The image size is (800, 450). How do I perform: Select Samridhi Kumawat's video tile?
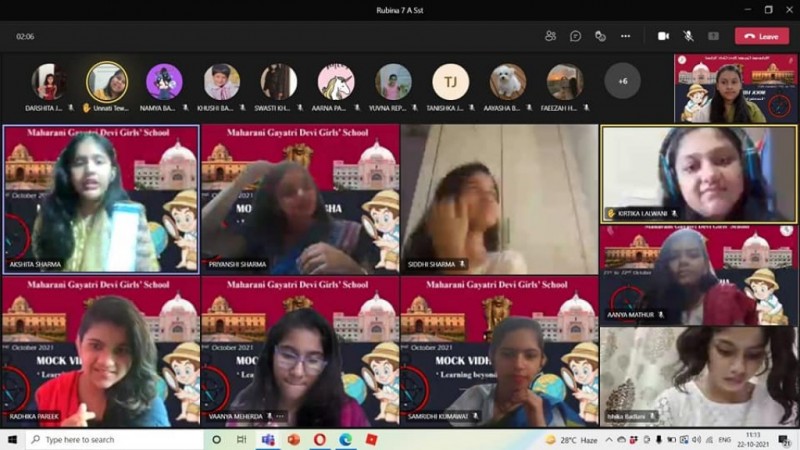coord(499,351)
